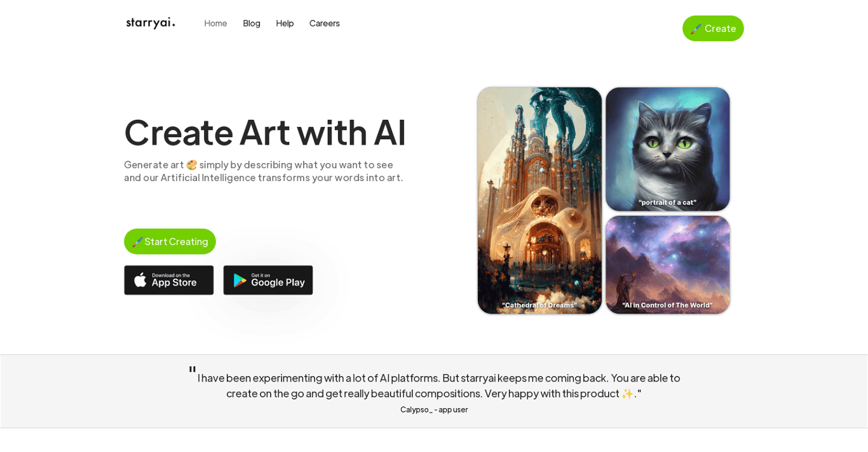Open the portrait of a cat image

coord(668,149)
